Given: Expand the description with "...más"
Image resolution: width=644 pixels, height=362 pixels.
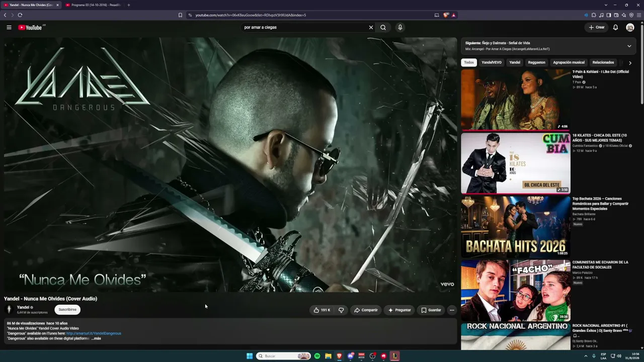Looking at the screenshot, I should pyautogui.click(x=96, y=338).
